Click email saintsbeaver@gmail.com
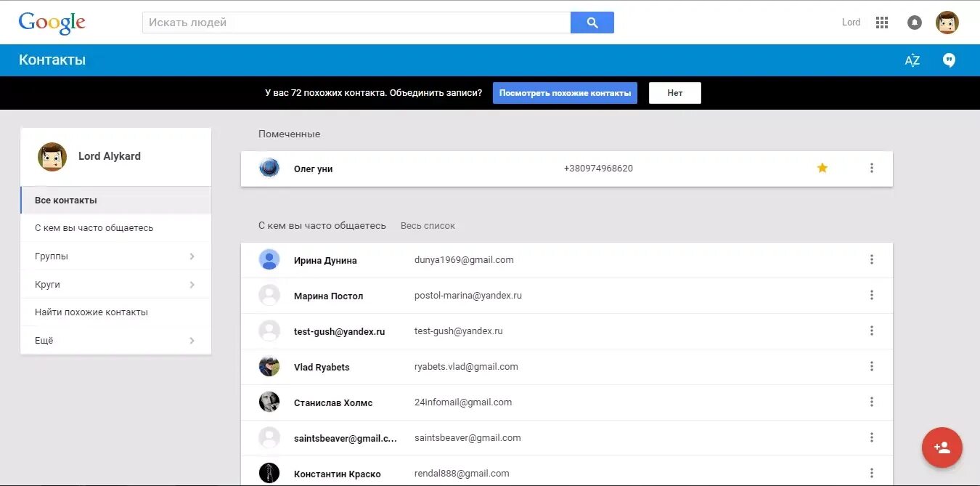Image resolution: width=980 pixels, height=486 pixels. tap(467, 437)
